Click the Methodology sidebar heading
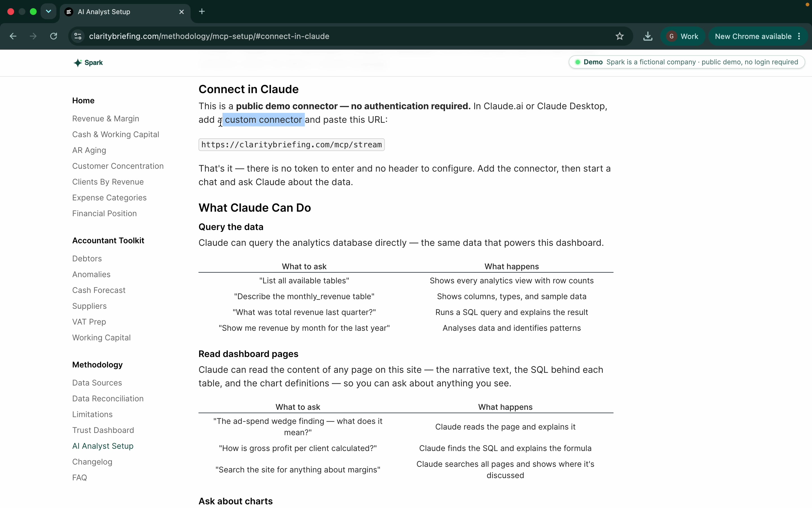The image size is (812, 508). [x=97, y=365]
